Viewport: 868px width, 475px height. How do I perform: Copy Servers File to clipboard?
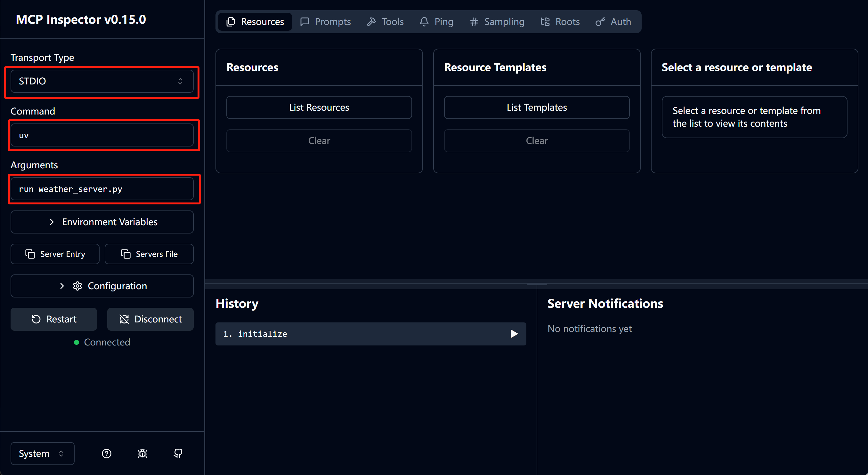click(x=149, y=254)
